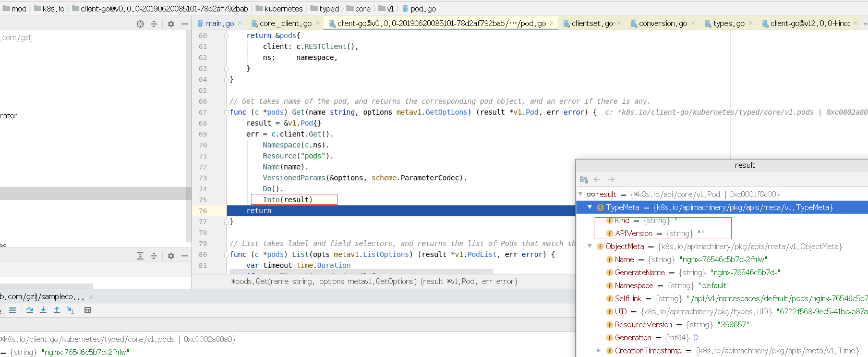Close the client-go@v12.0.0+incc editor tab
This screenshot has height=357, width=868.
tap(856, 23)
